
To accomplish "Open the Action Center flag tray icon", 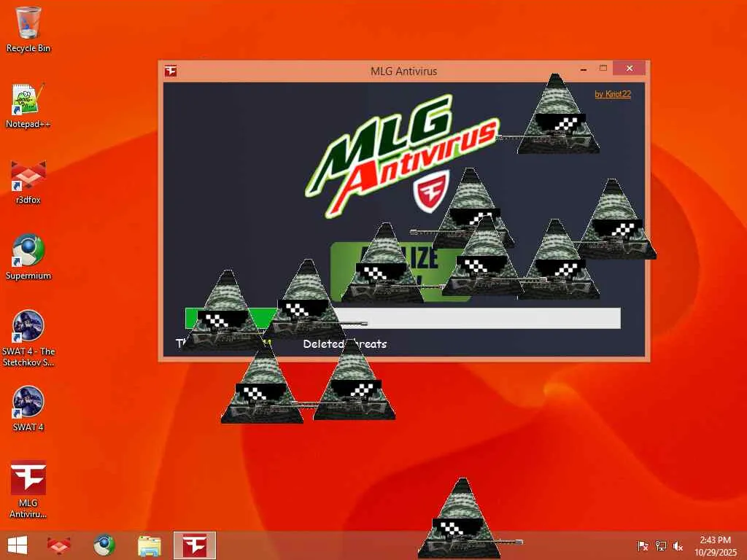I will (x=643, y=545).
